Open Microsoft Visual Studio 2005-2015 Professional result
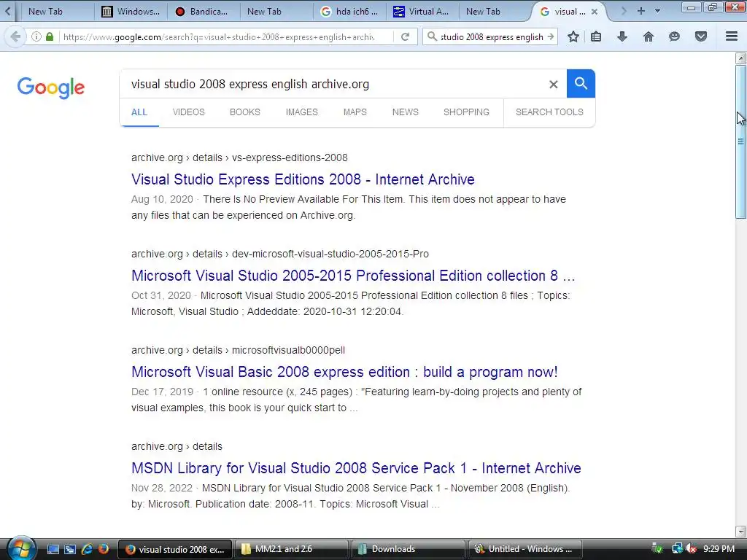747x560 pixels. point(353,276)
